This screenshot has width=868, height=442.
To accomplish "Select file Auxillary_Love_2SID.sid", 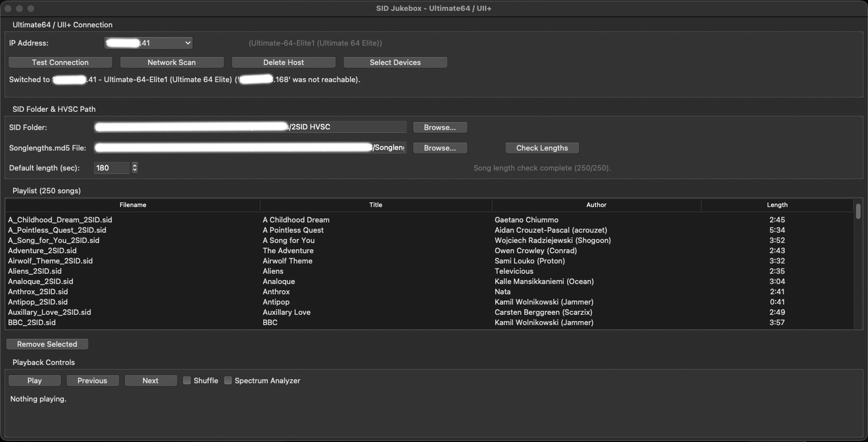I will point(50,312).
